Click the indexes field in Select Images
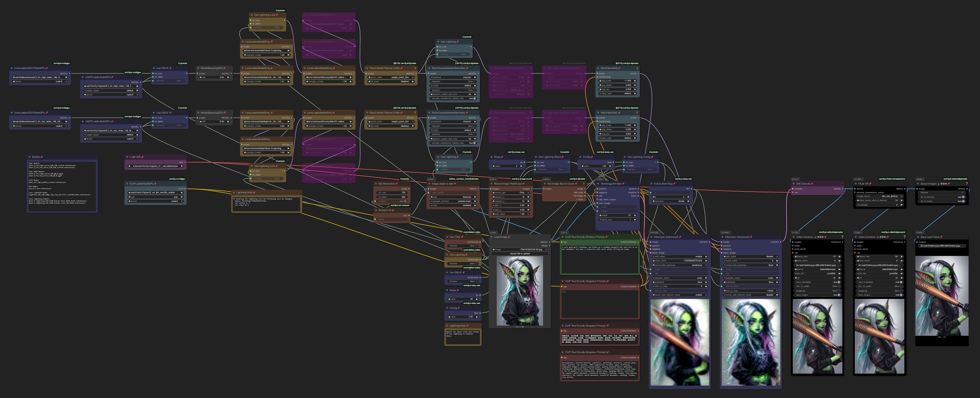Screen dimensions: 980x398 [942, 192]
